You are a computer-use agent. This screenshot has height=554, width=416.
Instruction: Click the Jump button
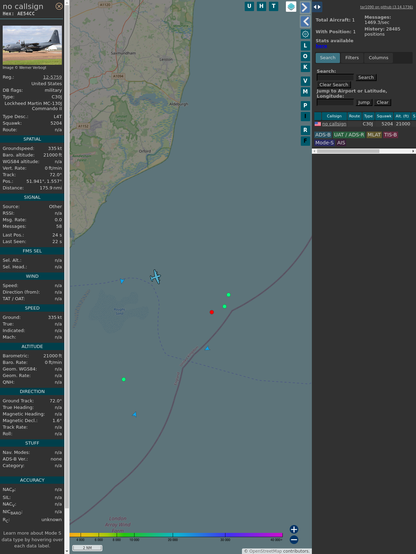(363, 102)
